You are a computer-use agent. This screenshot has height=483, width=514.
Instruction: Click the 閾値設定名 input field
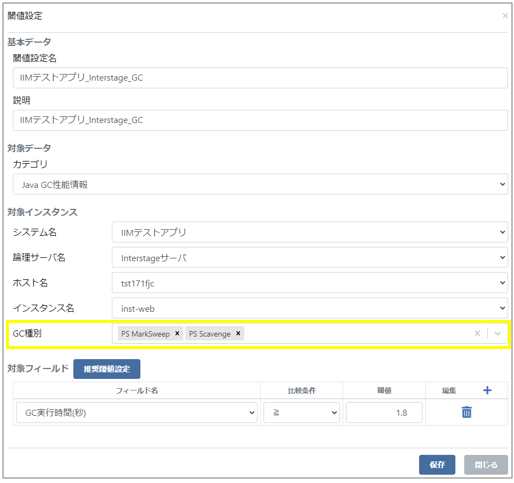click(x=260, y=78)
